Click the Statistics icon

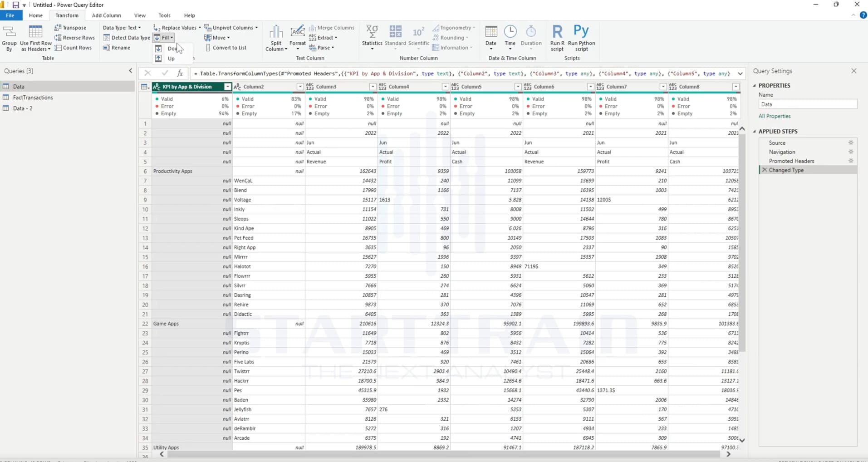pos(372,38)
